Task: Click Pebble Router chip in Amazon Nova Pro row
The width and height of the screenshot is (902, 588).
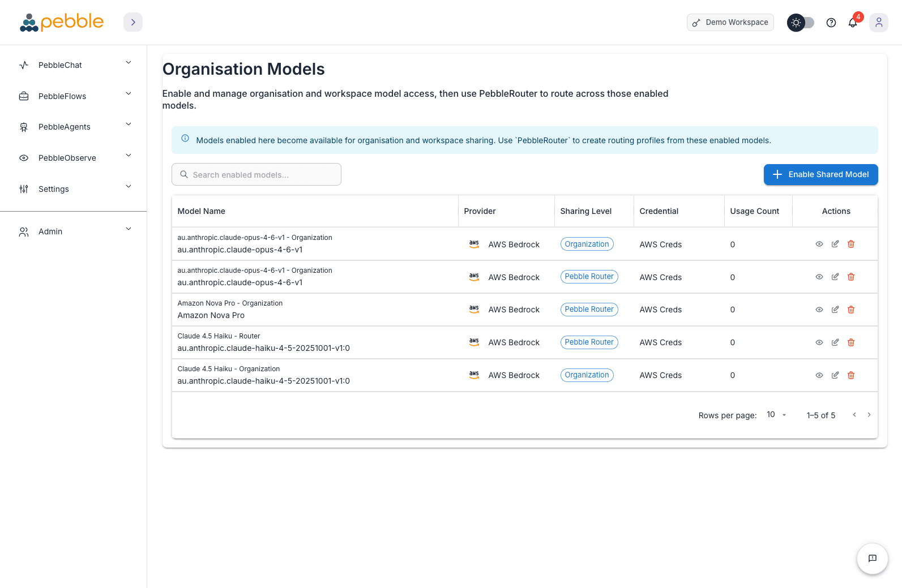Action: click(589, 310)
